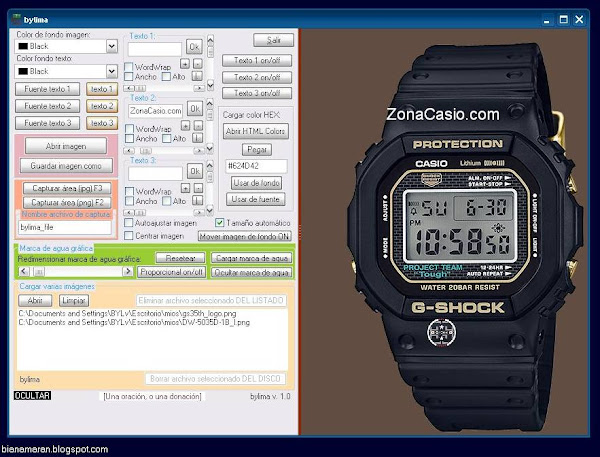Image resolution: width=600 pixels, height=457 pixels.
Task: Click plus button in Texto 1 group
Action: [x=185, y=64]
